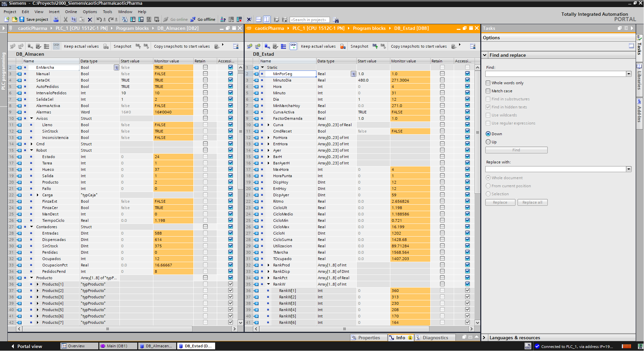Viewport: 644px width, 351px height.
Task: Collapse the Robot struct node
Action: (32, 150)
